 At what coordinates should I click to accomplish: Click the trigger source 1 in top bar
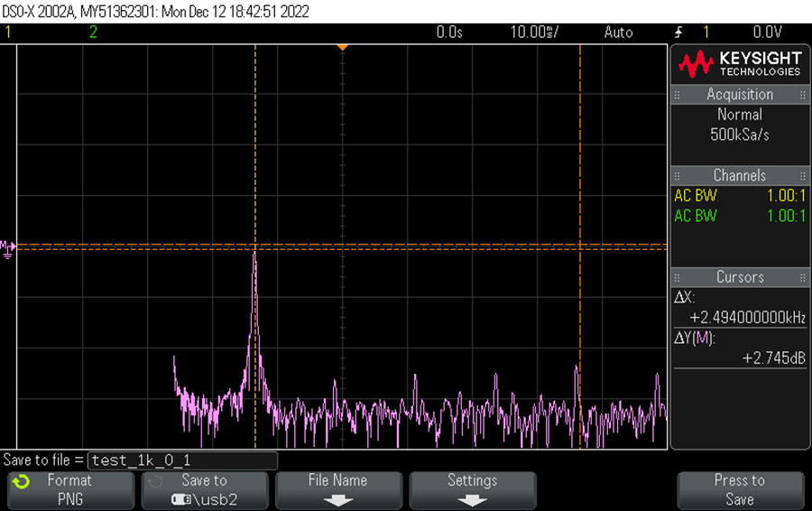coord(706,33)
